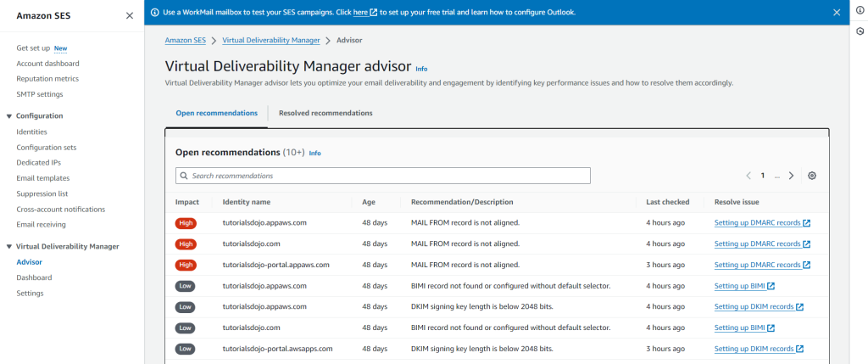Click the search magnifier icon
The height and width of the screenshot is (364, 868).
tap(184, 176)
